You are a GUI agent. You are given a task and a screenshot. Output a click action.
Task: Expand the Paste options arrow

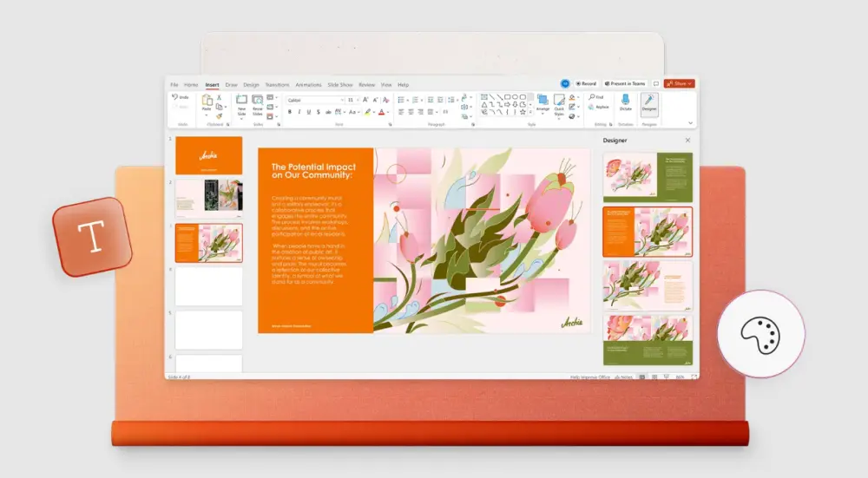(x=207, y=115)
